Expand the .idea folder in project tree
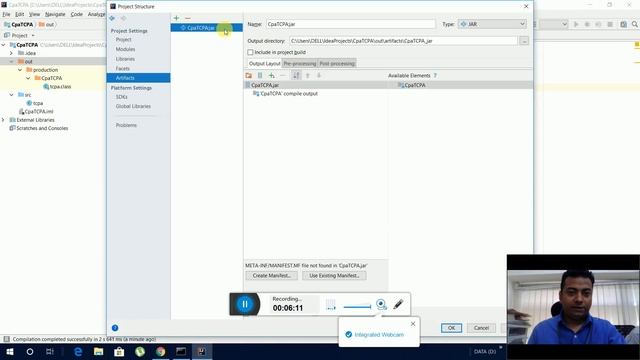The width and height of the screenshot is (640, 360). [x=11, y=53]
